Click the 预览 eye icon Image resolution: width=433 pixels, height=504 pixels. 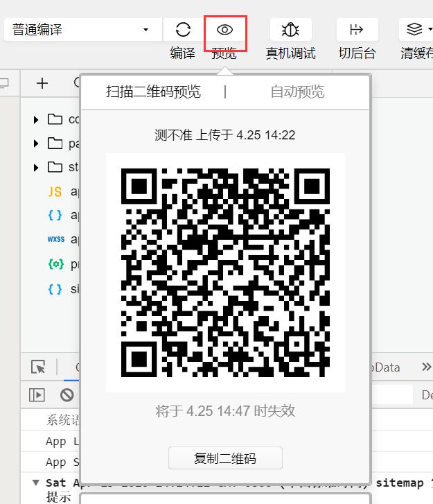[x=225, y=30]
